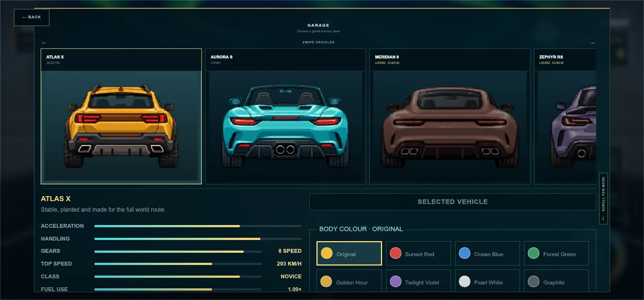This screenshot has width=644, height=300.
Task: Click the Acceleration stat bar
Action: 198,226
